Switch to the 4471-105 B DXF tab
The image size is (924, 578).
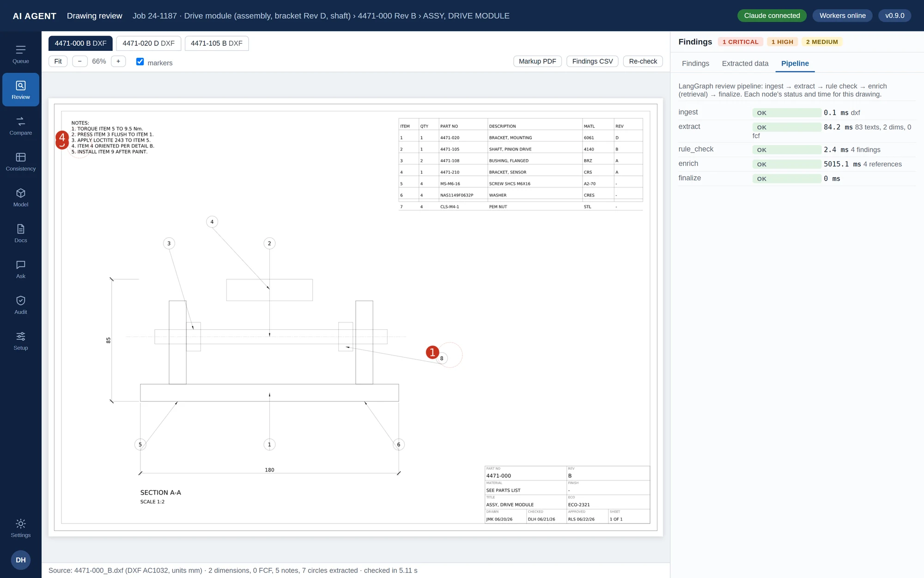[x=216, y=43]
